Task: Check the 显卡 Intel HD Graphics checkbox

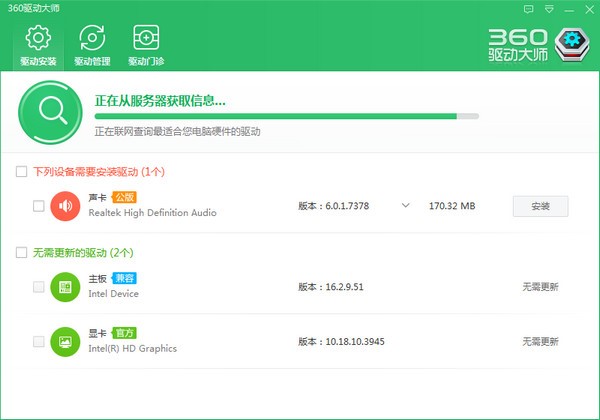Action: (x=39, y=342)
